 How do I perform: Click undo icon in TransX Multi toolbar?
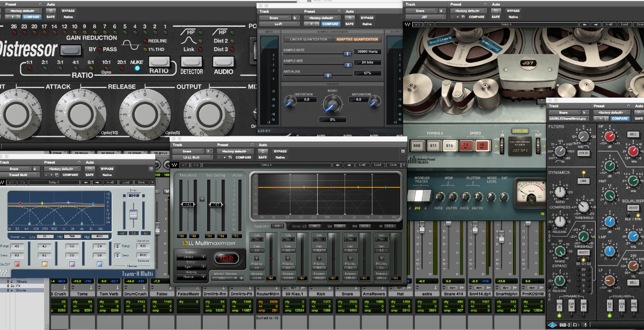11,182
